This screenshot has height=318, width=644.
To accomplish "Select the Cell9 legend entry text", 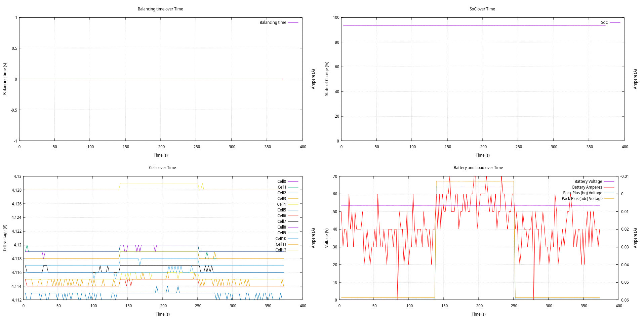I will pyautogui.click(x=282, y=233).
